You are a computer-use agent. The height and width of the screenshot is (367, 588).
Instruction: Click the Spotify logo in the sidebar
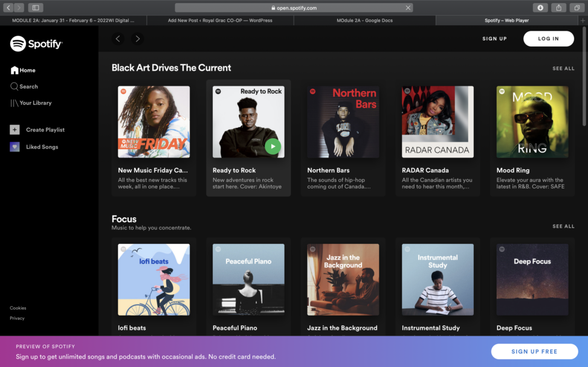(x=36, y=44)
